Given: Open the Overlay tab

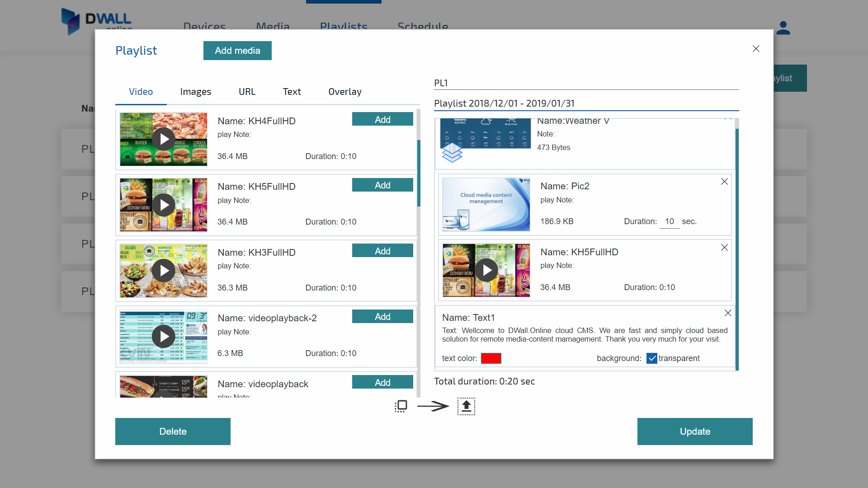Looking at the screenshot, I should pyautogui.click(x=344, y=92).
